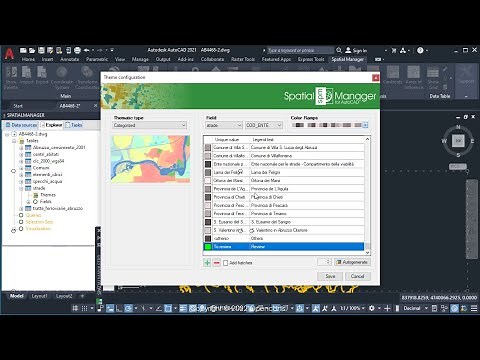Open the Express Tools ribbon tab

(x=311, y=59)
